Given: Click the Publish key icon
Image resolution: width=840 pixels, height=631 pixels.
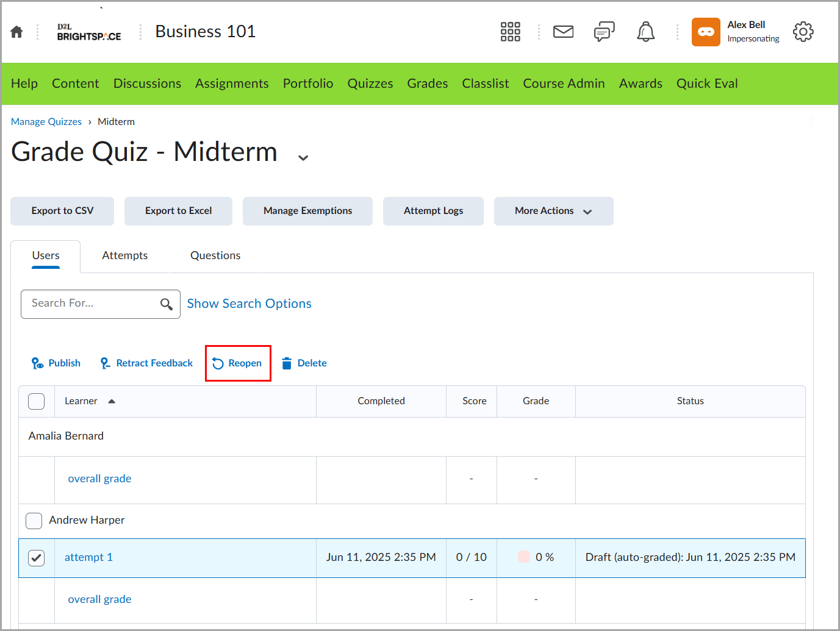Looking at the screenshot, I should coord(37,363).
